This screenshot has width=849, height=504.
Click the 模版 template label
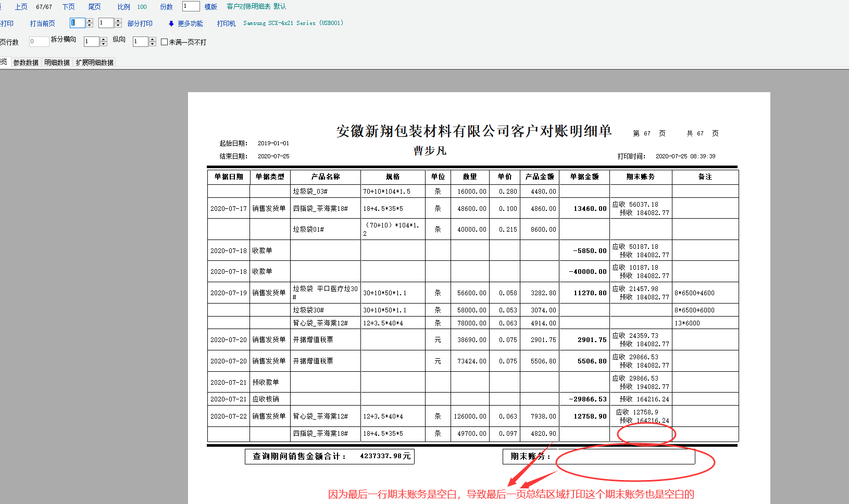(210, 7)
